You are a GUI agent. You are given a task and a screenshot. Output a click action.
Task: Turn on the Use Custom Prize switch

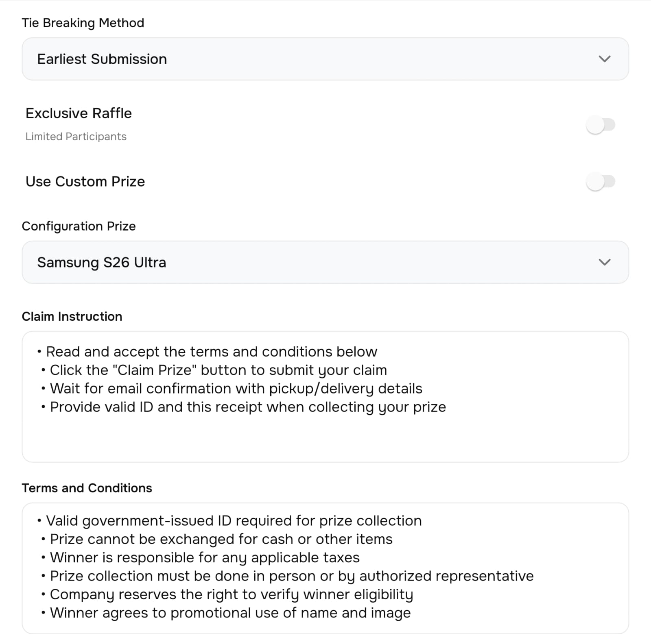(x=601, y=181)
